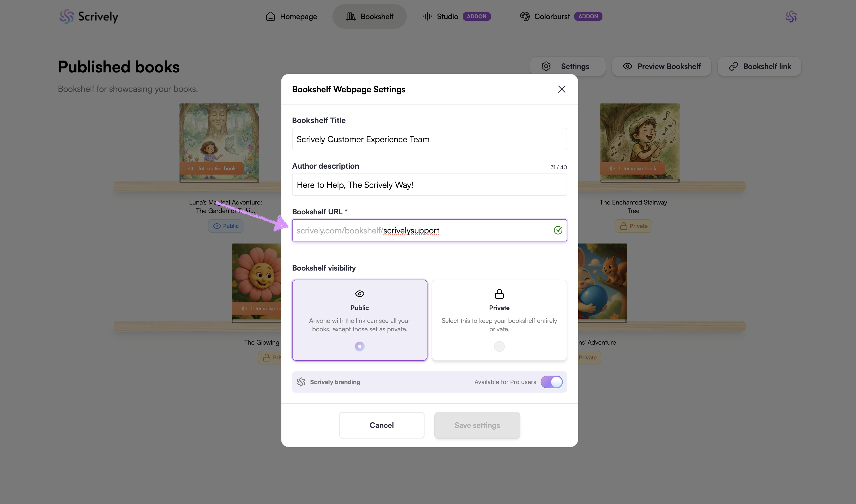Click the green URL validation checkmark icon
Screen dimensions: 856x504
coord(558,230)
